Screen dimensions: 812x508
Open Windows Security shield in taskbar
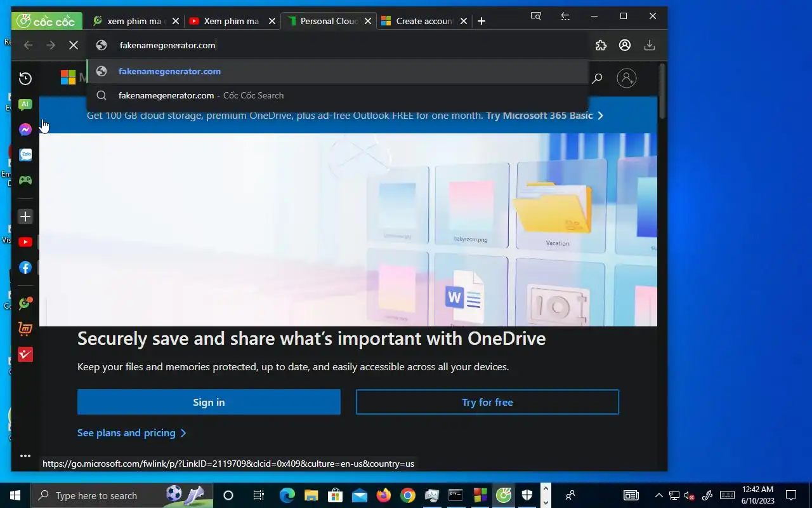(527, 495)
